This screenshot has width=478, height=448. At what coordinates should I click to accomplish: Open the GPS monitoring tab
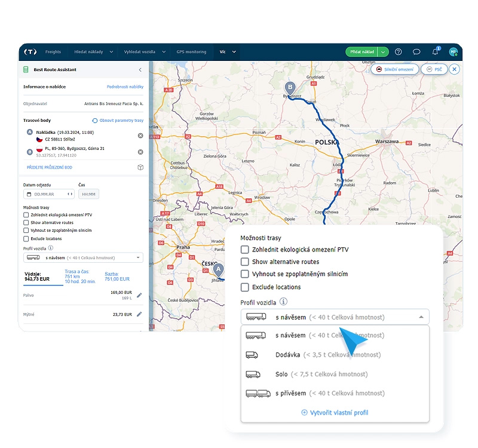191,52
